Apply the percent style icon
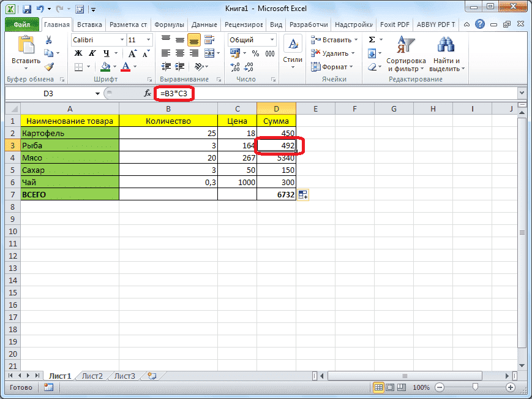 255,53
